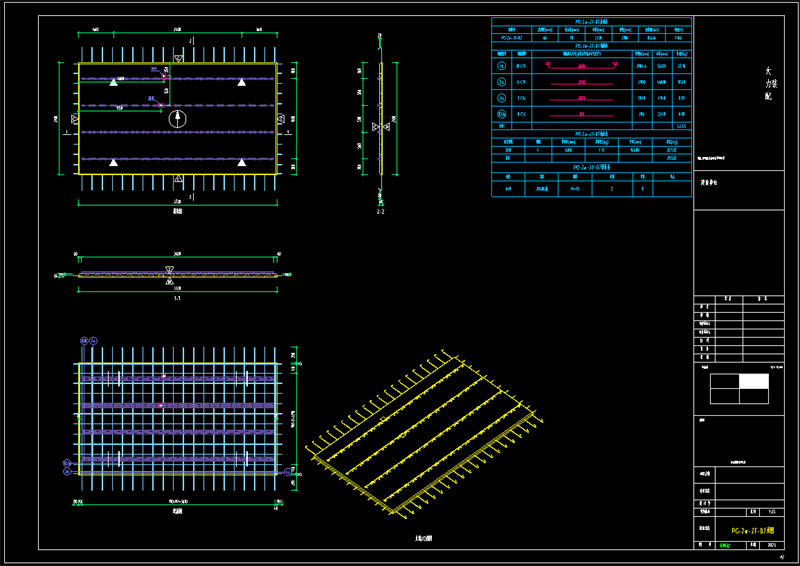This screenshot has height=566, width=800.
Task: Click the first circled tag above the reinforcement plan
Action: pyautogui.click(x=84, y=340)
